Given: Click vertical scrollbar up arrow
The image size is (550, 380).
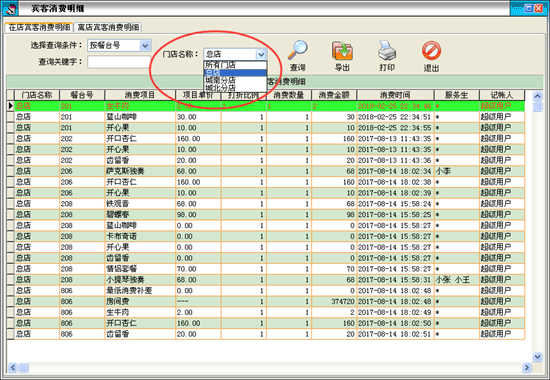Looking at the screenshot, I should (x=537, y=95).
